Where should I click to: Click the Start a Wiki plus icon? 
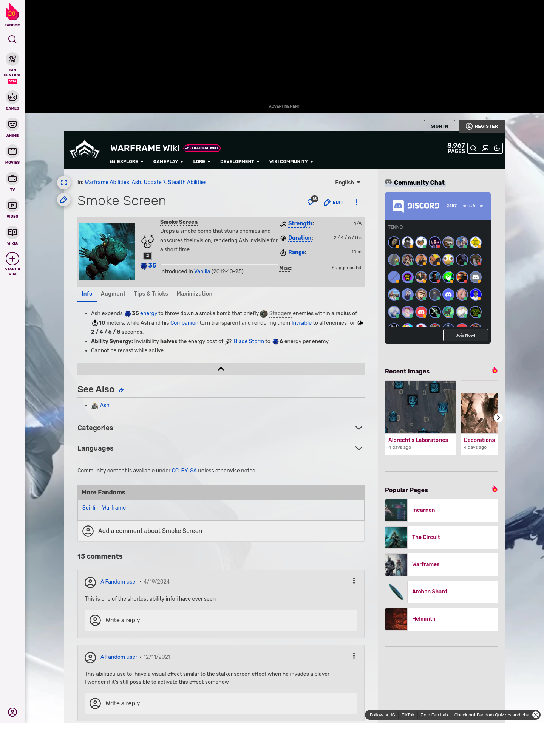[12, 259]
